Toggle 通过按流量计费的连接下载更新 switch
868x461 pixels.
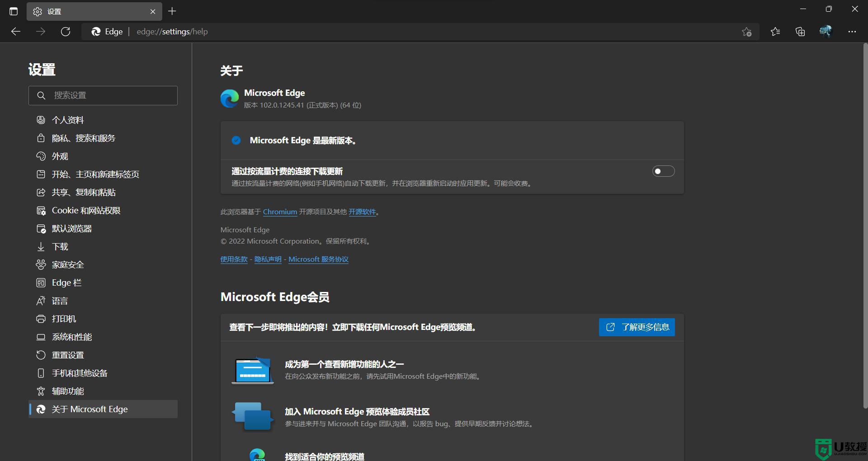663,171
